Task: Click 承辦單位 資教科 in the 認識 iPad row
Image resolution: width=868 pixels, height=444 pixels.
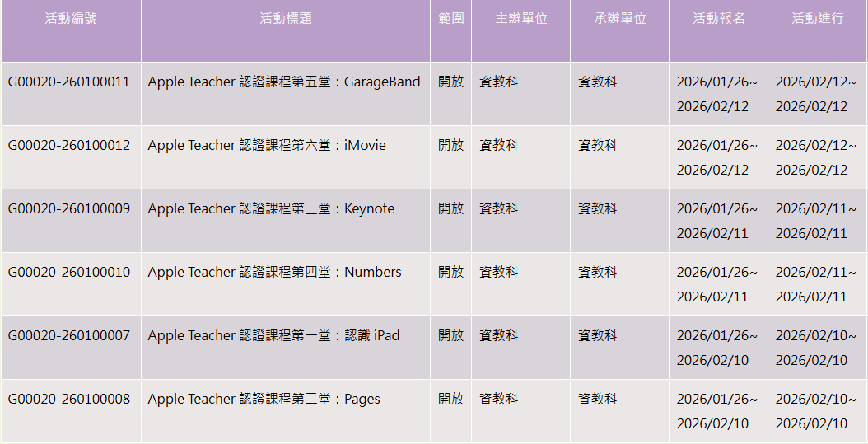Action: (597, 335)
